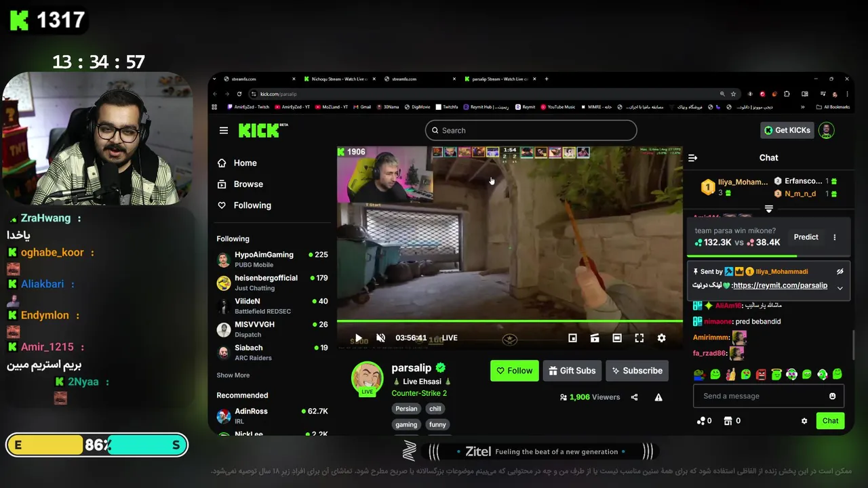Image resolution: width=868 pixels, height=488 pixels.
Task: Click the Follow button
Action: [515, 371]
